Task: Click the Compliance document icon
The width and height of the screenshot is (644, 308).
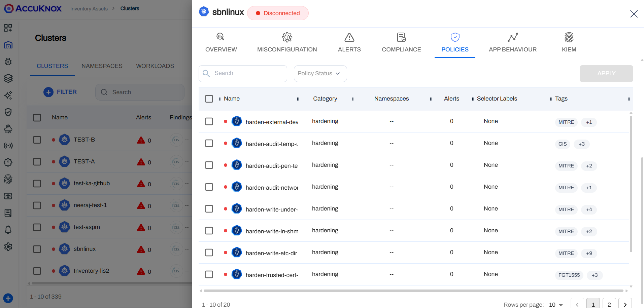Action: [401, 37]
